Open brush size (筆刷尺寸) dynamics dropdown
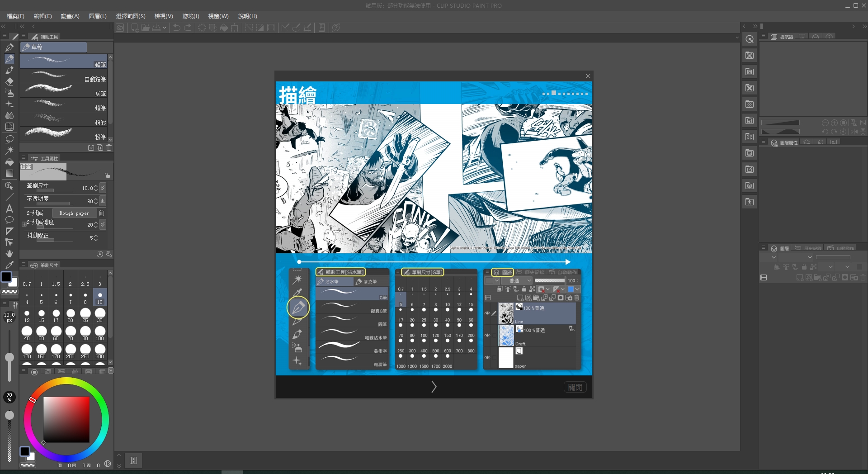This screenshot has width=868, height=474. tap(103, 188)
